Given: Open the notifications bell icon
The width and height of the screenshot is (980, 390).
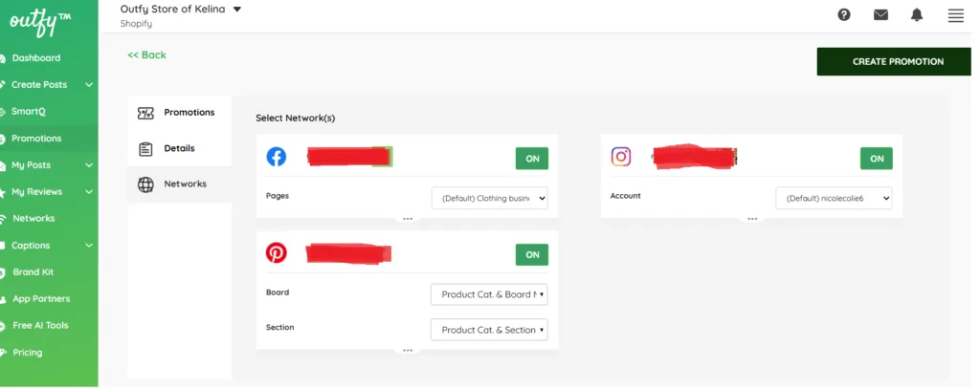Looking at the screenshot, I should tap(917, 15).
